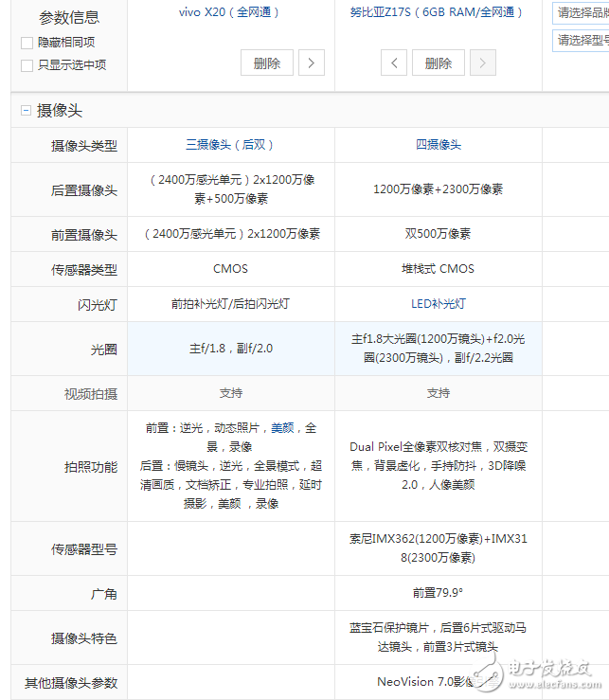
Task: Click vivo X20 rear camera 2x1200万像素+500万像素 cell
Action: tap(231, 189)
